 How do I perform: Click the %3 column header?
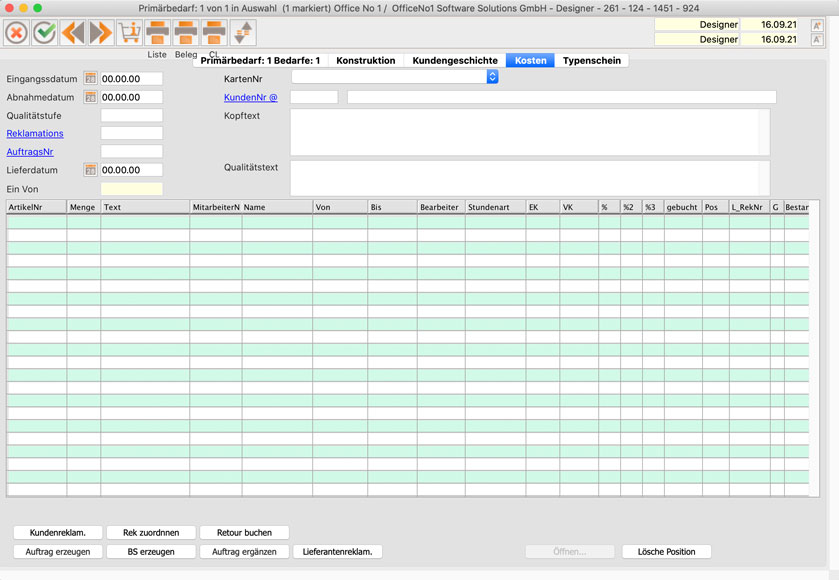(653, 207)
